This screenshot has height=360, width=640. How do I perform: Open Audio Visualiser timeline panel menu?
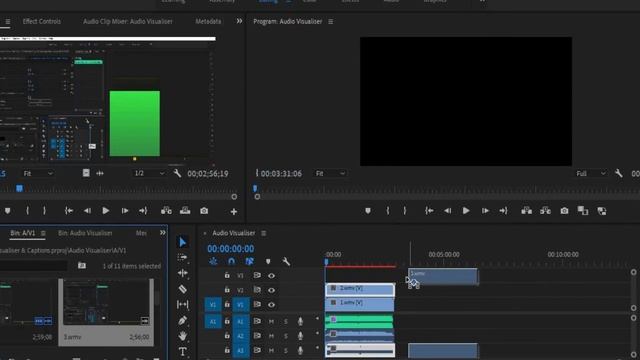pyautogui.click(x=264, y=233)
